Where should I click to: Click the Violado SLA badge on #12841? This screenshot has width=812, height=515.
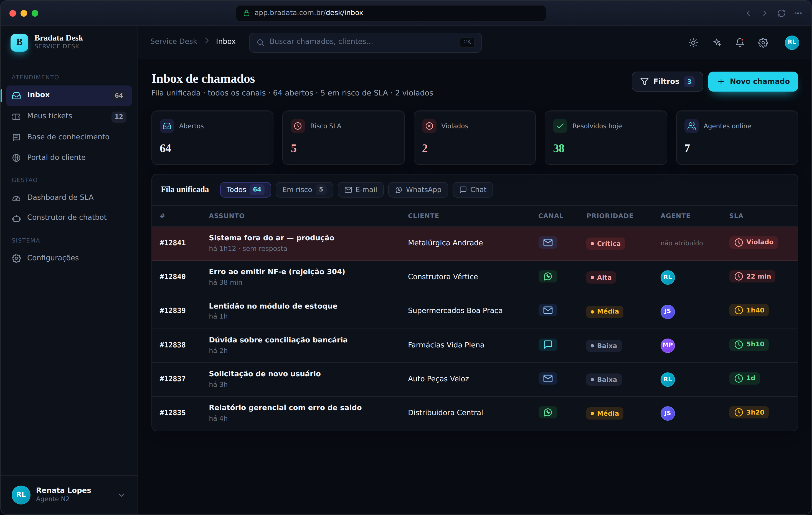click(x=753, y=242)
